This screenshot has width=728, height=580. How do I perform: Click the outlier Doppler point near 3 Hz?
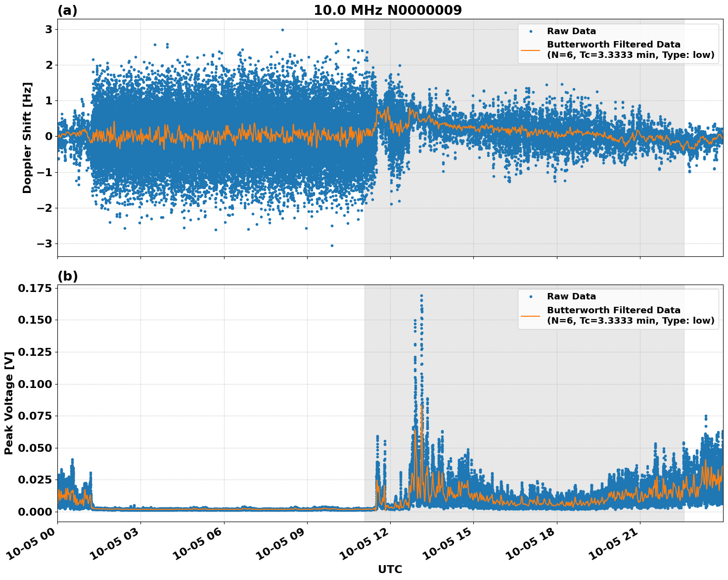click(282, 30)
